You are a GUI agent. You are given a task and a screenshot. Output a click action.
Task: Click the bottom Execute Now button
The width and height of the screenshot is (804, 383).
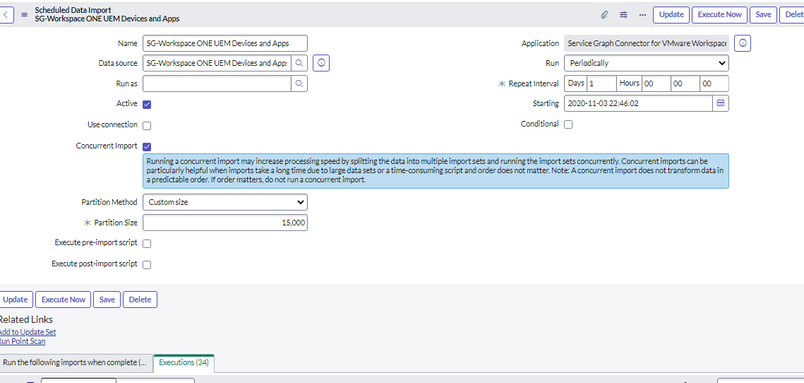(x=63, y=299)
